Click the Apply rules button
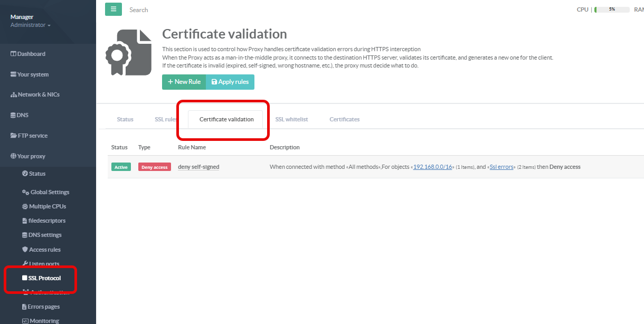This screenshot has height=324, width=644. click(x=230, y=82)
